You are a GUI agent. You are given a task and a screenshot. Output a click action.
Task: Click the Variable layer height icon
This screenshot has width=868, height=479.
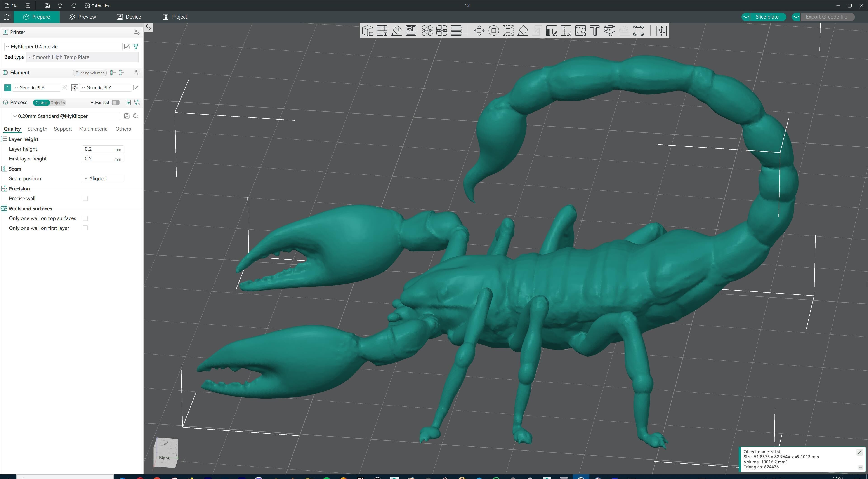456,31
